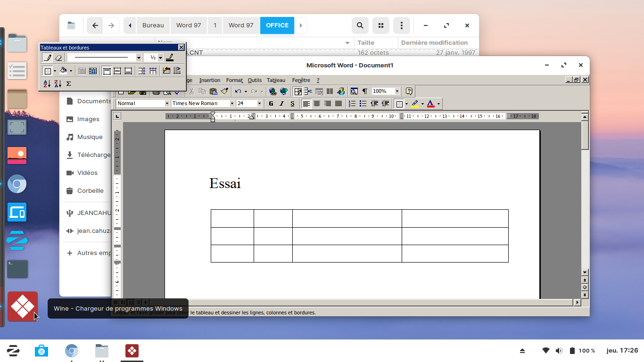The image size is (644, 362).
Task: Click the Format Painter brush icon
Action: click(x=224, y=91)
